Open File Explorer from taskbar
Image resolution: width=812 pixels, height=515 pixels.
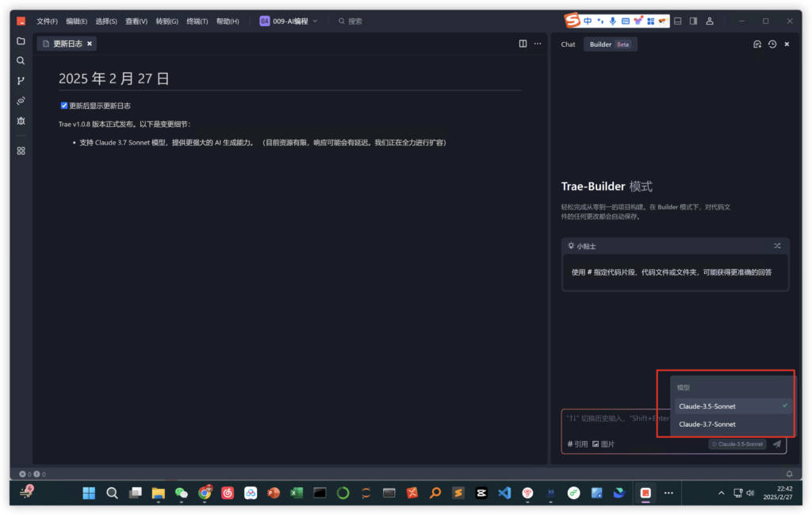click(158, 493)
